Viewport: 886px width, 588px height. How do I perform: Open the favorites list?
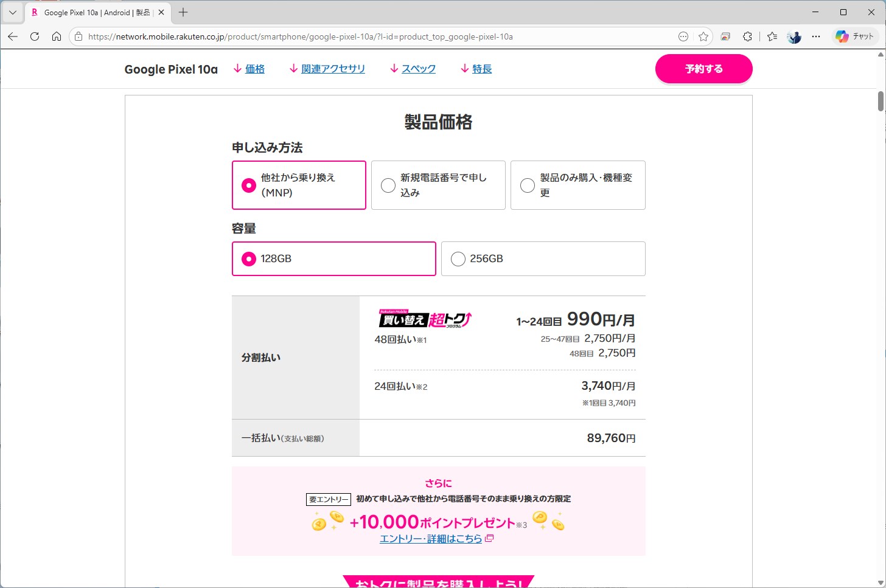click(x=772, y=36)
